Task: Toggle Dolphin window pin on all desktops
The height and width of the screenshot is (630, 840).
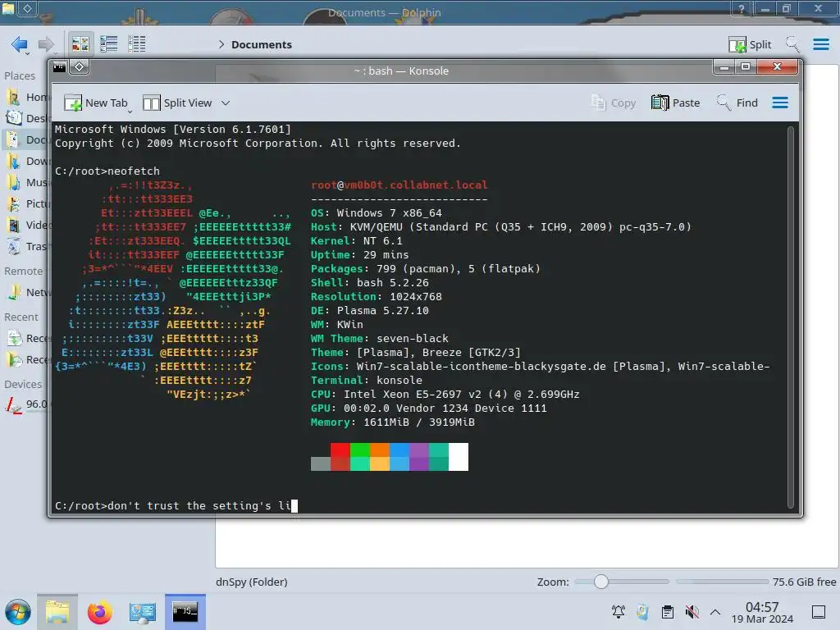Action: click(x=28, y=8)
